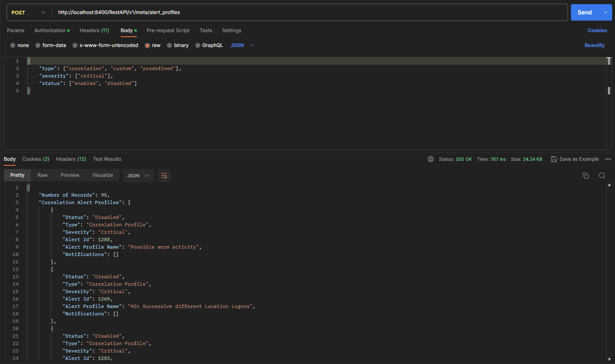Viewport: 615px width, 364px height.
Task: Open the response options ellipsis menu
Action: point(608,159)
